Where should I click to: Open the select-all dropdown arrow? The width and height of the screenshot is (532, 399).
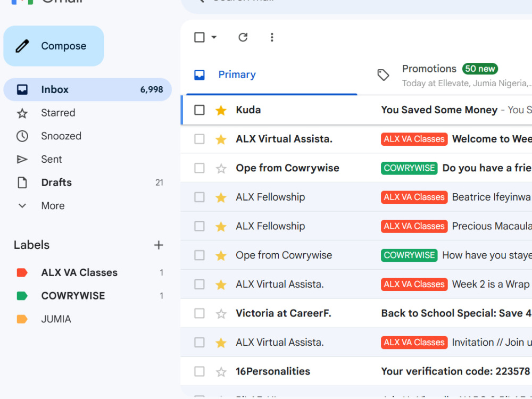point(214,37)
